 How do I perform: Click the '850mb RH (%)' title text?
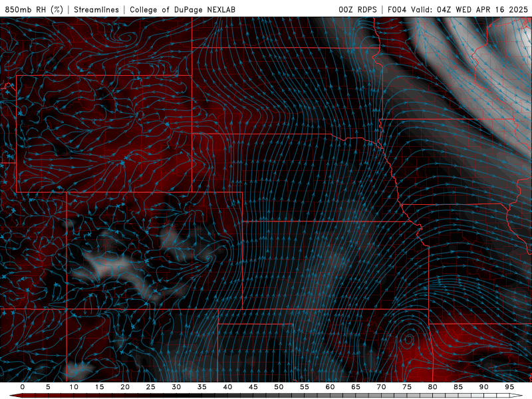click(x=34, y=9)
